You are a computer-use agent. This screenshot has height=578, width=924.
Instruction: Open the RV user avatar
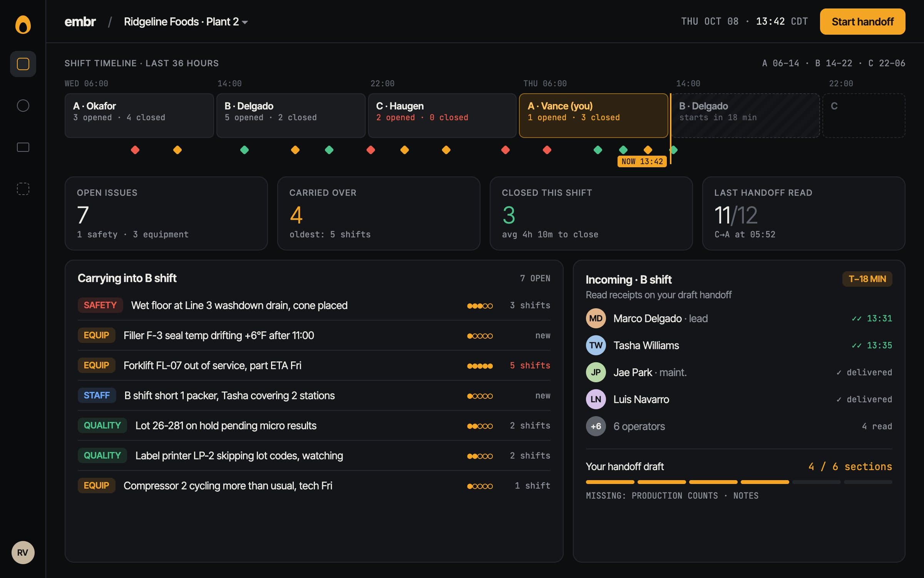23,553
